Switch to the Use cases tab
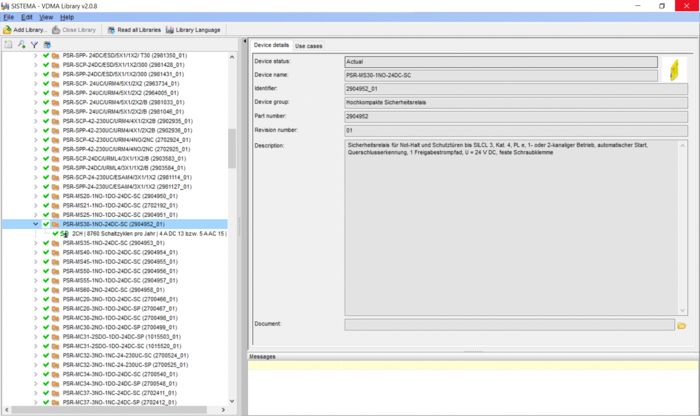The width and height of the screenshot is (700, 416). coord(308,46)
